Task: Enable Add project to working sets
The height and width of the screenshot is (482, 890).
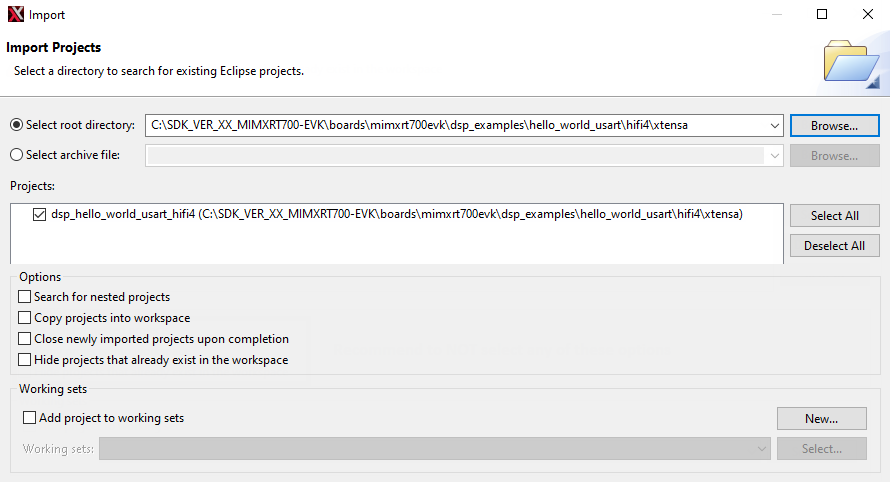Action: pyautogui.click(x=30, y=418)
